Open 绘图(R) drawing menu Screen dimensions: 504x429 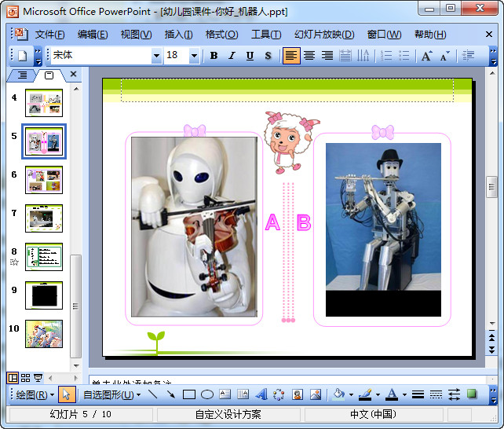[x=35, y=395]
